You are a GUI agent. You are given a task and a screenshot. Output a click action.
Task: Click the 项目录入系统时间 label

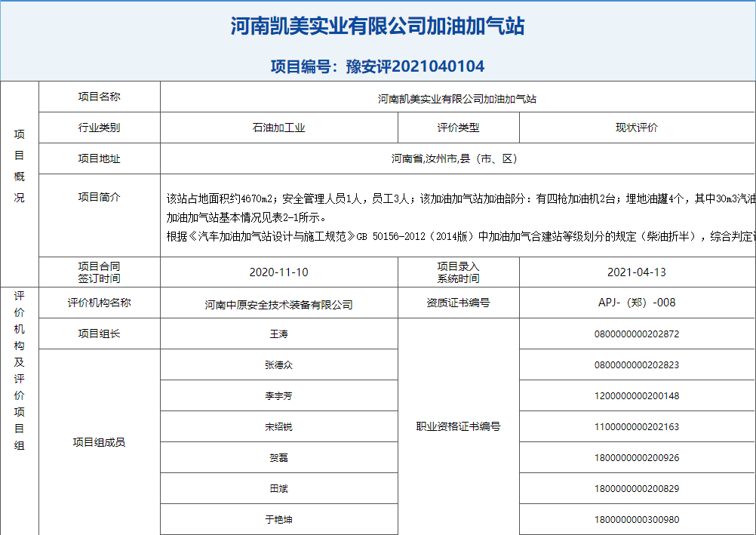[459, 272]
